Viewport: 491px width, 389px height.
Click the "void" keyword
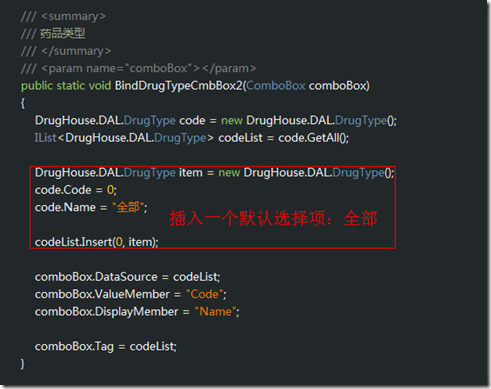point(100,86)
